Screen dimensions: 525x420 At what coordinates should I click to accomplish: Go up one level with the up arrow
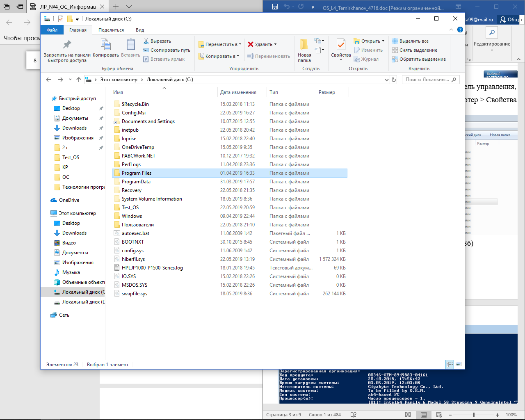(x=79, y=80)
